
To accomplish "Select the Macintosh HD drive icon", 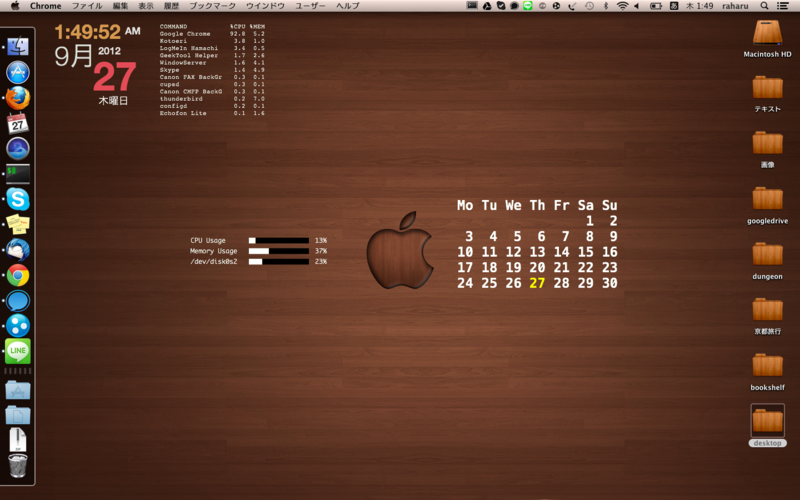I will [x=767, y=33].
